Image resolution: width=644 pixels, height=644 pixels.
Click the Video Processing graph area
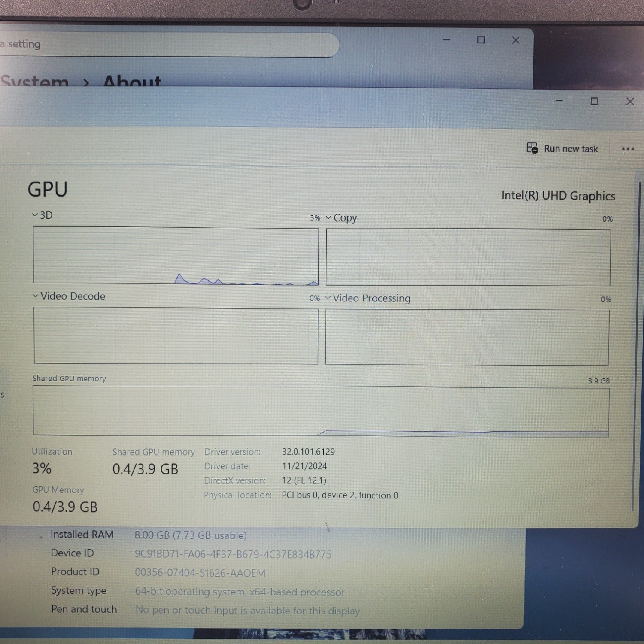coord(467,337)
